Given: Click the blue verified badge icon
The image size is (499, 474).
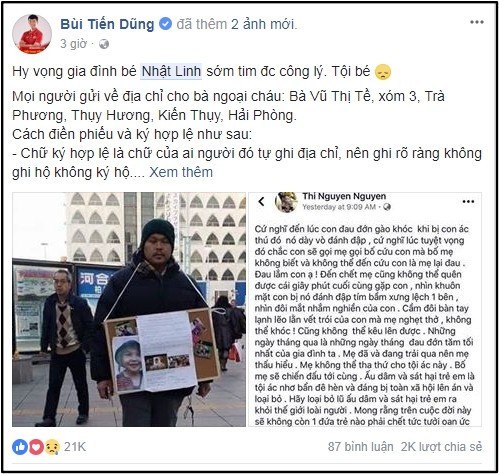Looking at the screenshot, I should [x=165, y=24].
